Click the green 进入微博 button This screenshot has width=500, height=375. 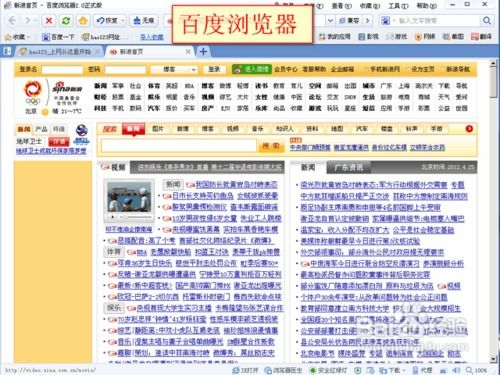pyautogui.click(x=252, y=69)
